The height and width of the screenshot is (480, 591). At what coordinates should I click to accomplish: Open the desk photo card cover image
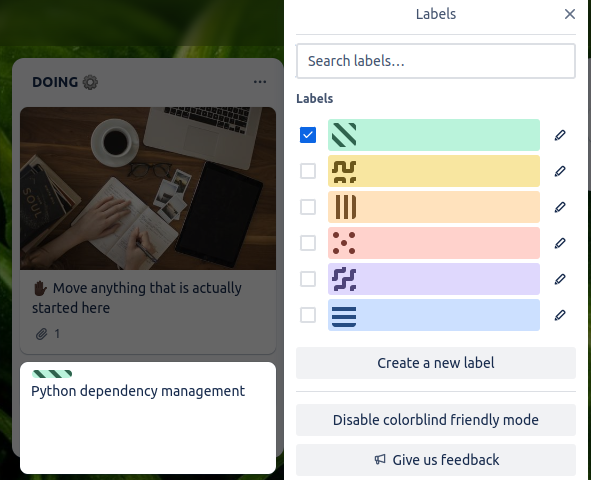[x=148, y=188]
